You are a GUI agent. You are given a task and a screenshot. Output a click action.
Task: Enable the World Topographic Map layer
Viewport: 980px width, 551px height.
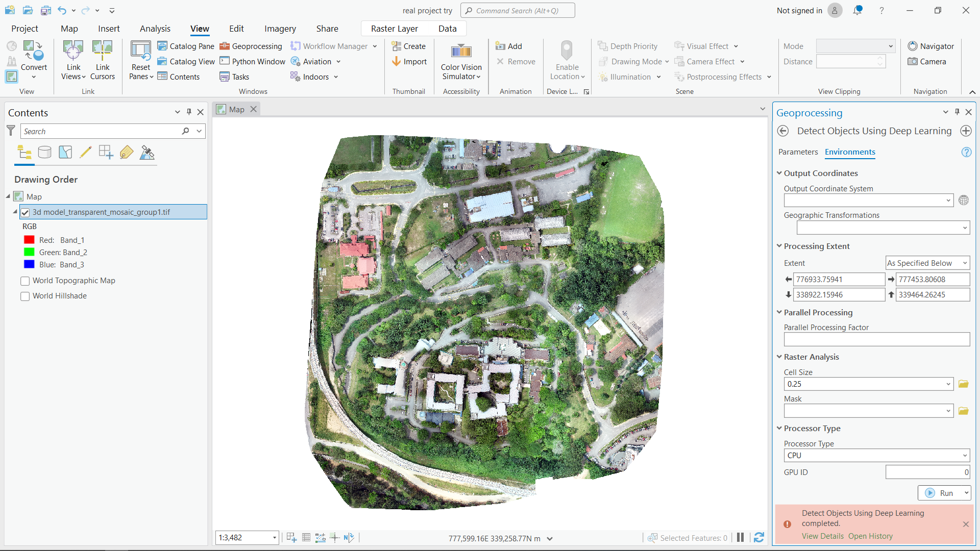24,281
